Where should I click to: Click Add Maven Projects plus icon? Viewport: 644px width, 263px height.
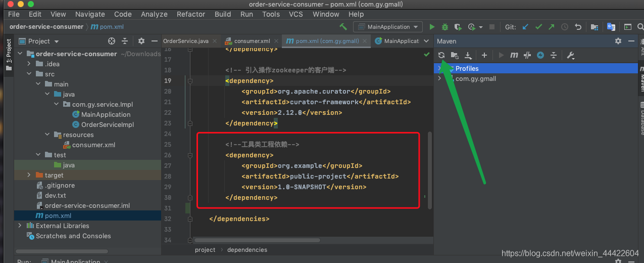point(484,55)
